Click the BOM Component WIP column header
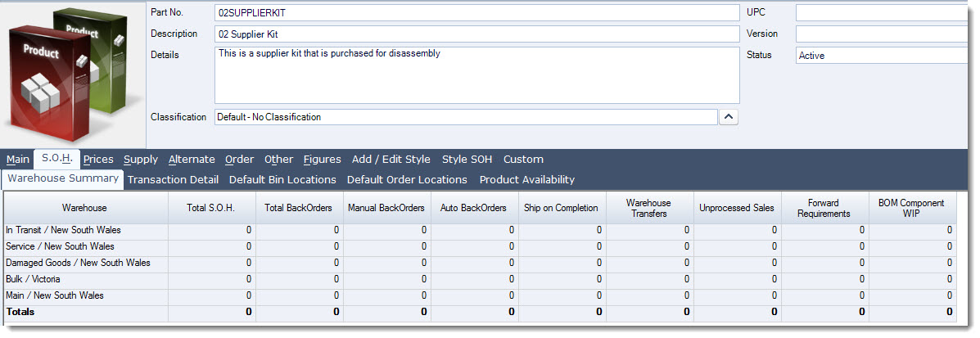The image size is (980, 338). 912,208
